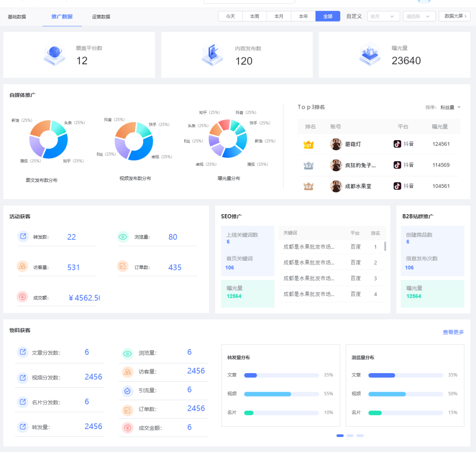The image size is (476, 452).
Task: Click the silver 02 crown rank icon
Action: click(309, 165)
